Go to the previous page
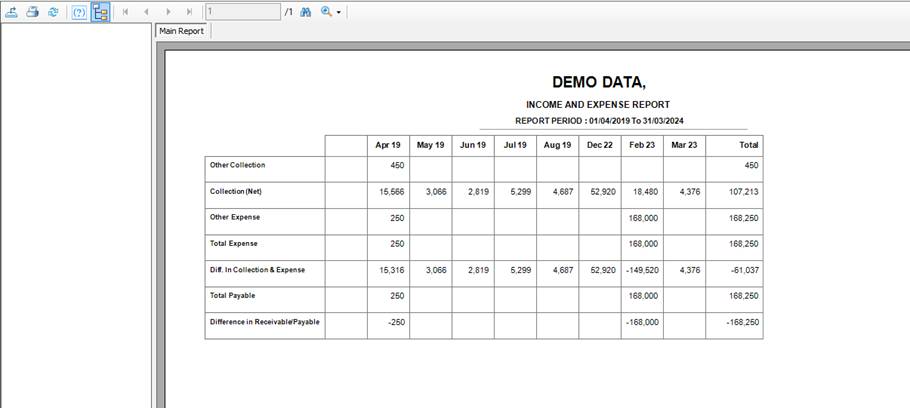 146,12
